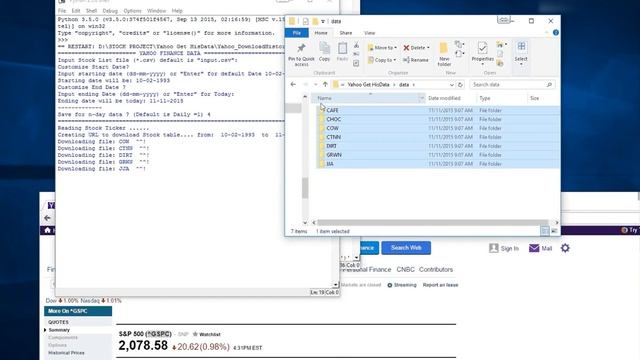Viewport: 640px width, 360px height.
Task: Click Report an Issue link
Action: [440, 285]
